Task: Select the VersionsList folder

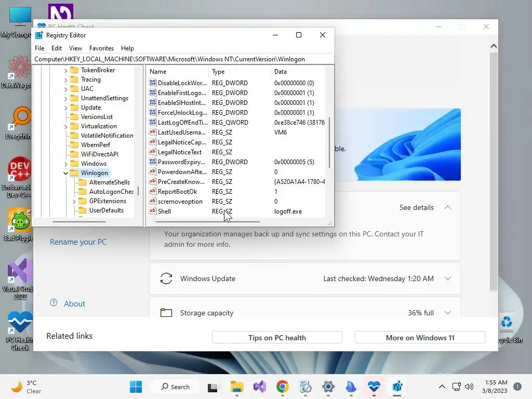Action: (x=96, y=117)
